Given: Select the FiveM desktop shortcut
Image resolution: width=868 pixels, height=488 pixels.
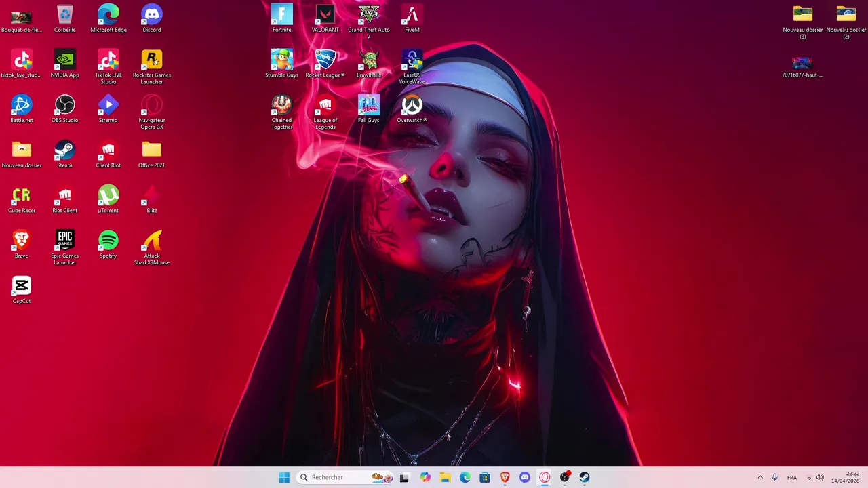Looking at the screenshot, I should coord(412,19).
